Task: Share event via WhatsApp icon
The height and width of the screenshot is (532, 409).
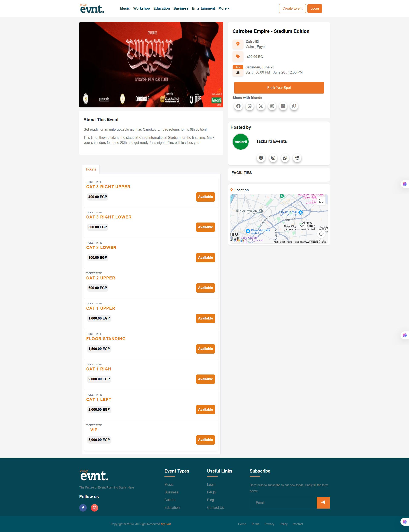Action: 249,106
